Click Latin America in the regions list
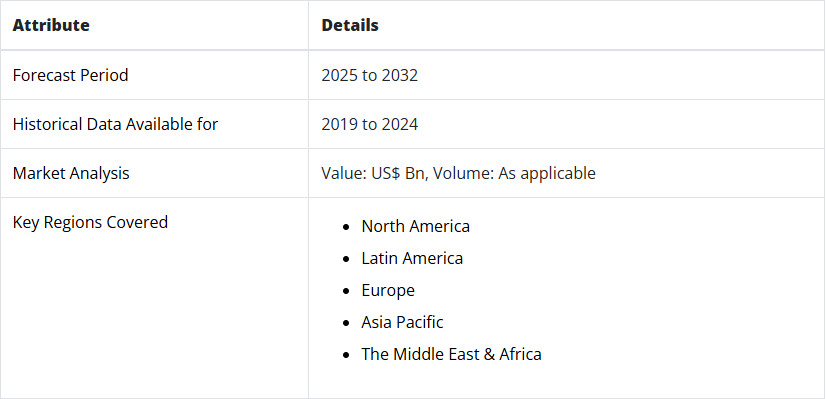 [412, 258]
